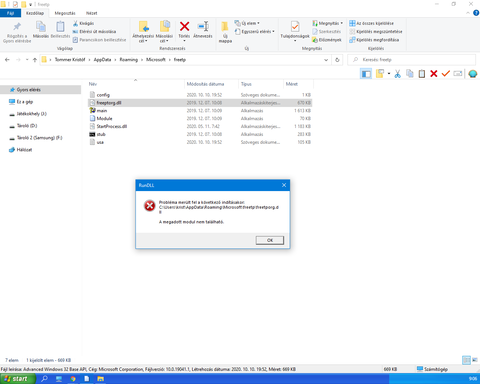Click the paste clipboard icon in secondary toolbar
The image size is (480, 384).
click(422, 74)
